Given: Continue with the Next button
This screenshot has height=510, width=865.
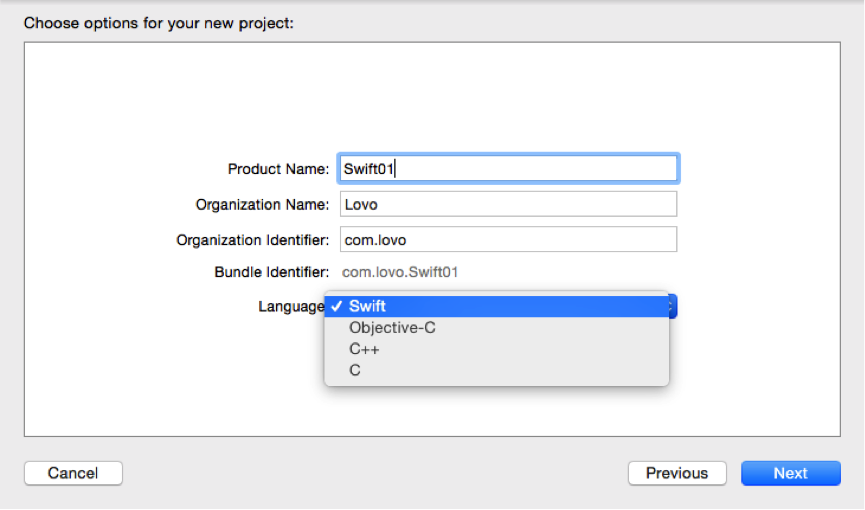Looking at the screenshot, I should click(791, 473).
